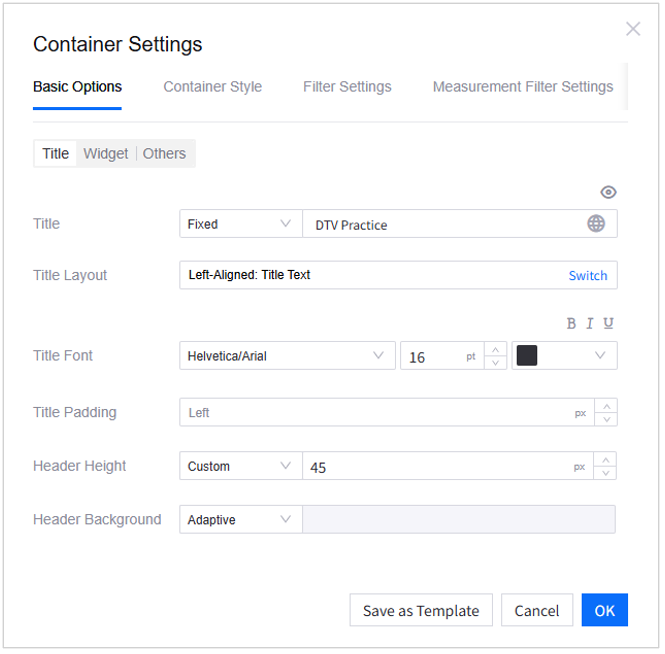Viewport: 665px width, 654px height.
Task: Click the globe icon in Title field
Action: pos(596,224)
